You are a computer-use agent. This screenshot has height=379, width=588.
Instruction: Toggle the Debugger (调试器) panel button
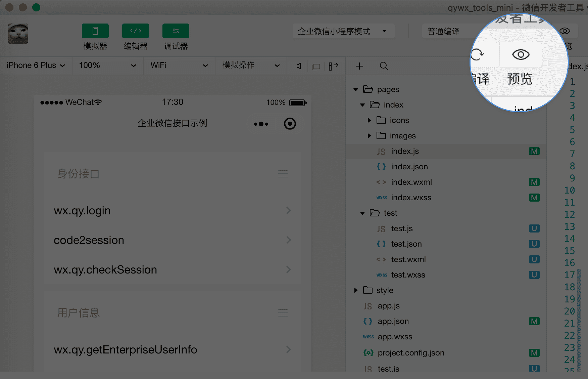point(176,31)
